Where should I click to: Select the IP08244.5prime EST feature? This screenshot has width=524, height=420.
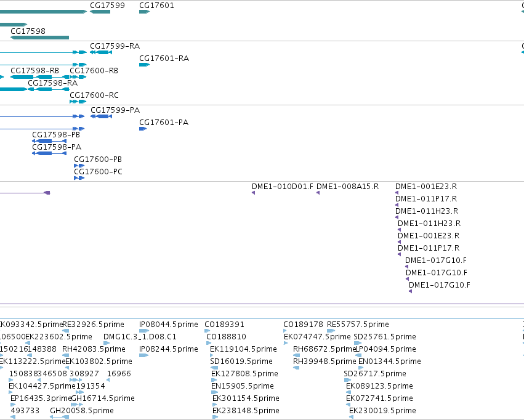[143, 355]
